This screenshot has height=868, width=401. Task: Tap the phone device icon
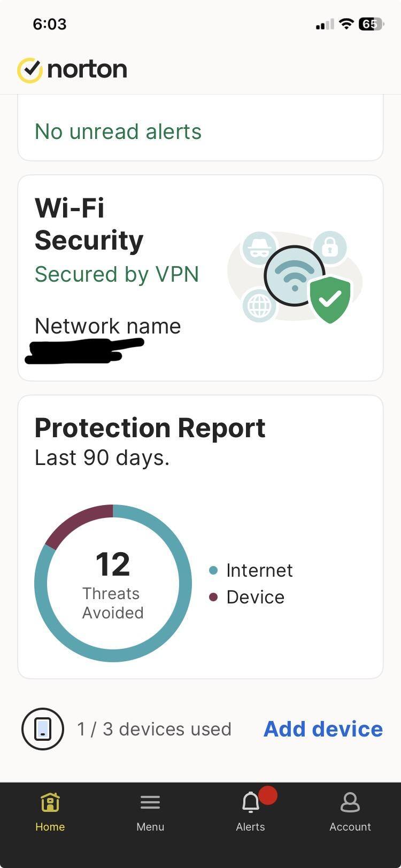43,729
